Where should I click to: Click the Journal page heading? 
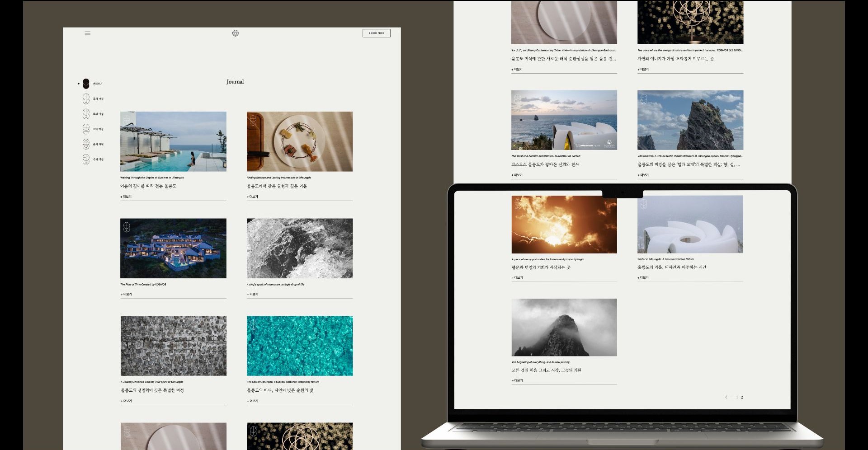[x=235, y=82]
